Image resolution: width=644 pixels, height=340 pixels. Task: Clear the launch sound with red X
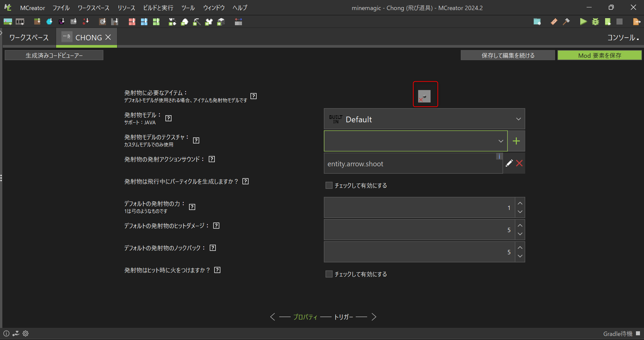(519, 163)
